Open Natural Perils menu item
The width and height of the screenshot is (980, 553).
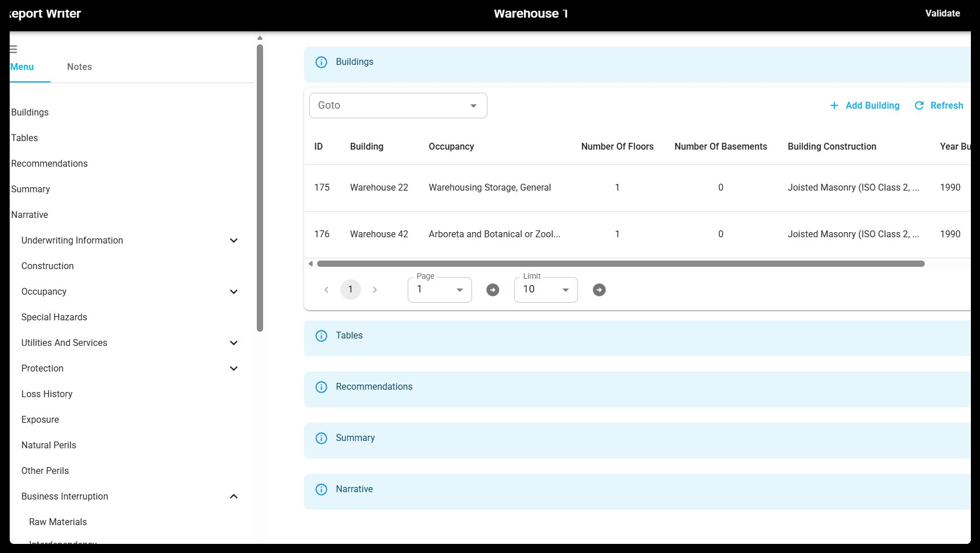pos(48,445)
